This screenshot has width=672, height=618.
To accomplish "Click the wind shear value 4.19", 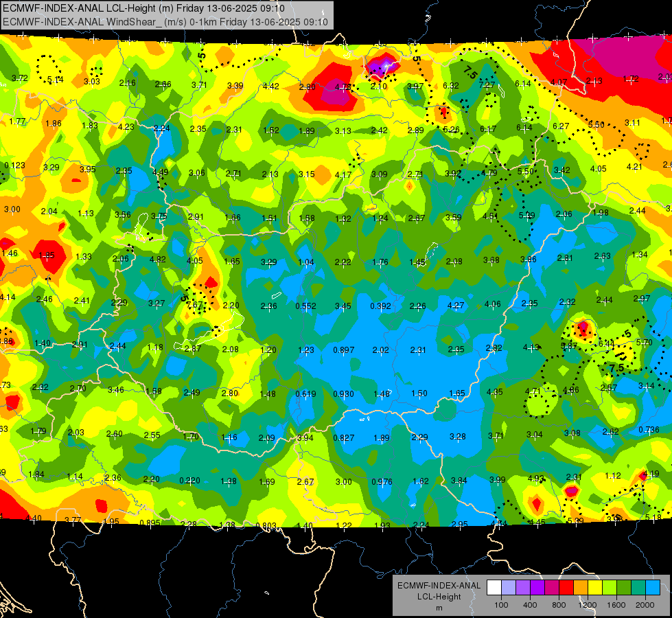I will click(651, 474).
